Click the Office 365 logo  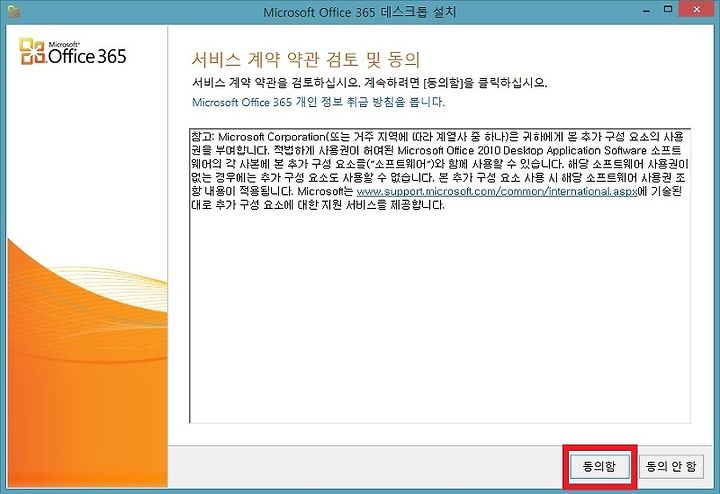coord(73,52)
